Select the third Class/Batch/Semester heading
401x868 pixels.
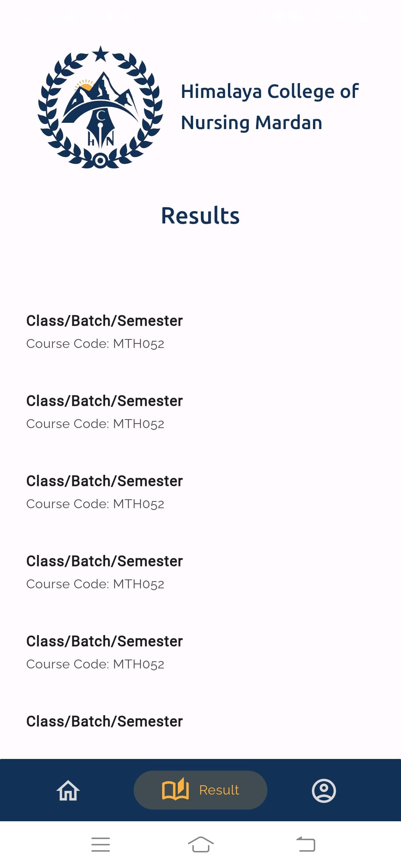104,481
